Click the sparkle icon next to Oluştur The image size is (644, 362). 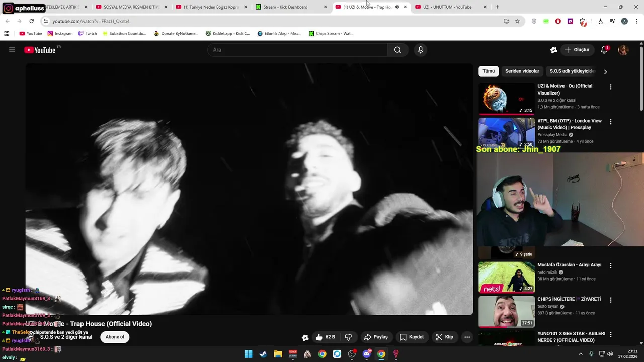point(554,50)
